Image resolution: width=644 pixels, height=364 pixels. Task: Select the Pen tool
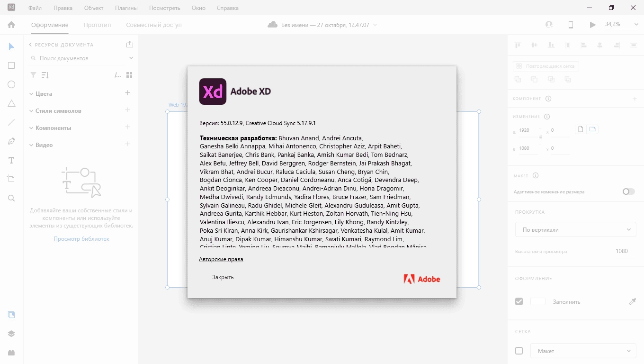[x=12, y=141]
